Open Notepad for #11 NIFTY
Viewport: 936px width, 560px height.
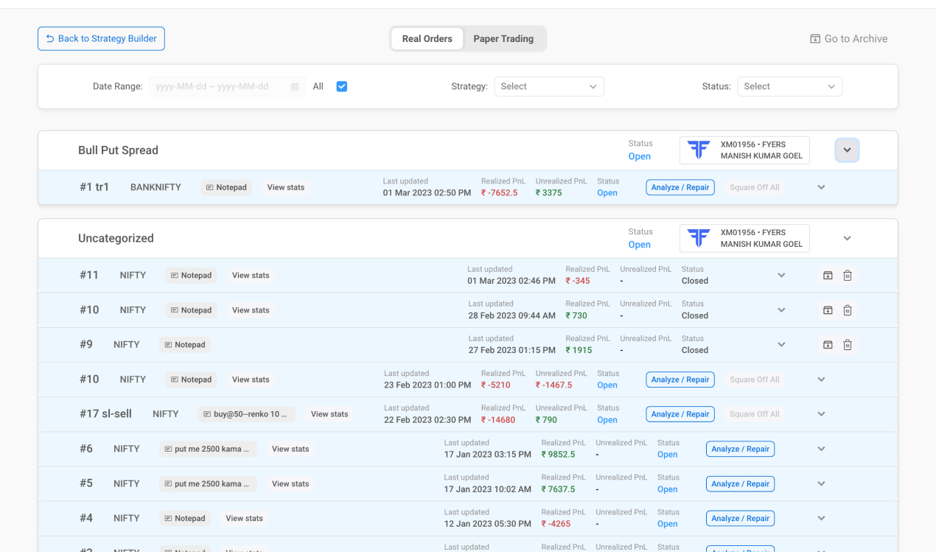click(191, 276)
